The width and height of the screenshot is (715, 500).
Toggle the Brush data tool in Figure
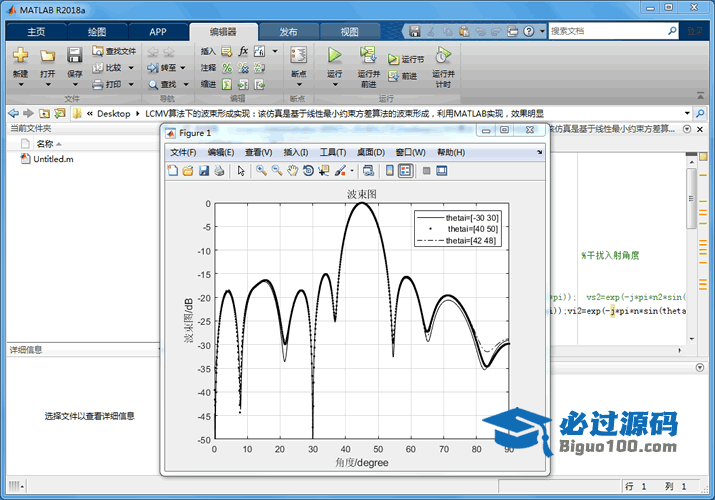pos(340,171)
